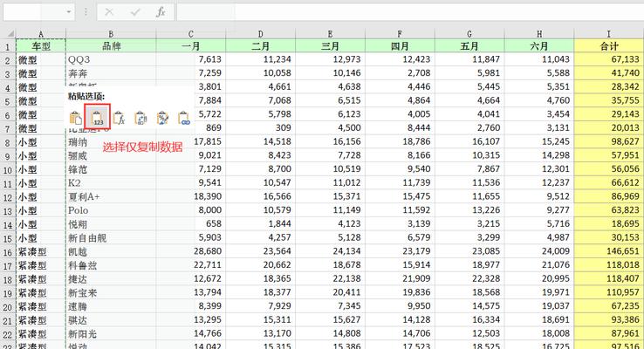Select the 奔奔 brand cell
The width and height of the screenshot is (644, 349).
pyautogui.click(x=111, y=73)
